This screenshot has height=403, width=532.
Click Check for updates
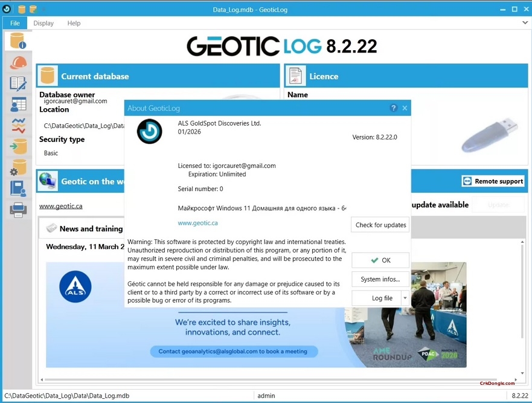click(380, 224)
